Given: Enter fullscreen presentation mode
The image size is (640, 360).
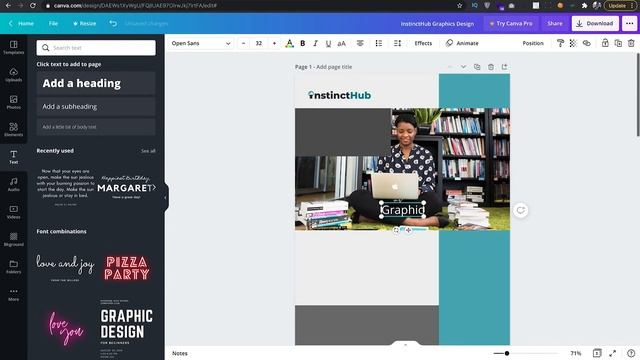Looking at the screenshot, I should (x=613, y=353).
